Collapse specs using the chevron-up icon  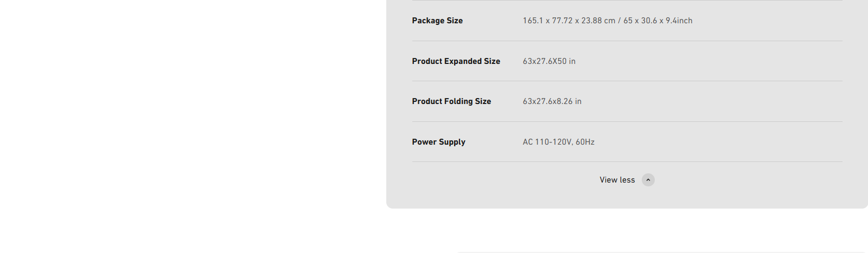coord(648,180)
